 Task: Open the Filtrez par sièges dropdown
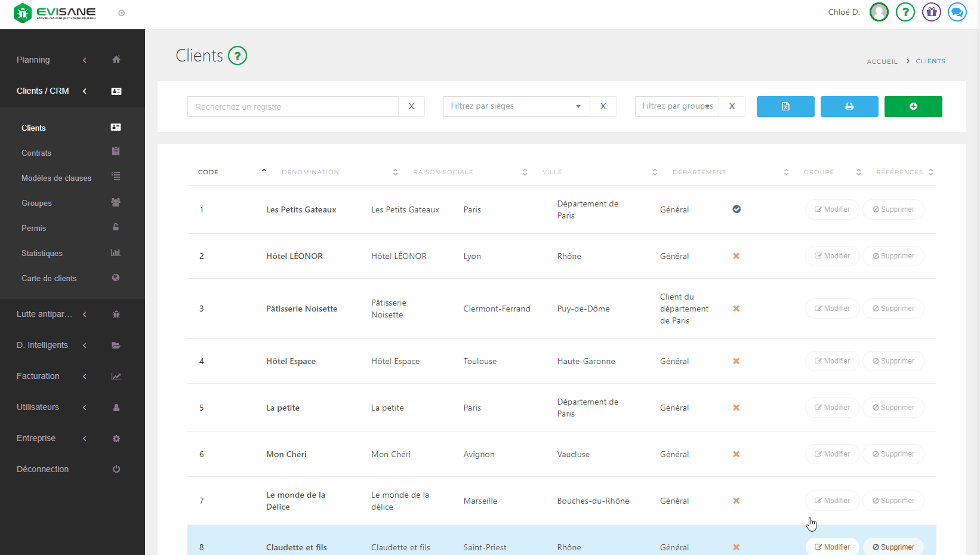point(516,106)
